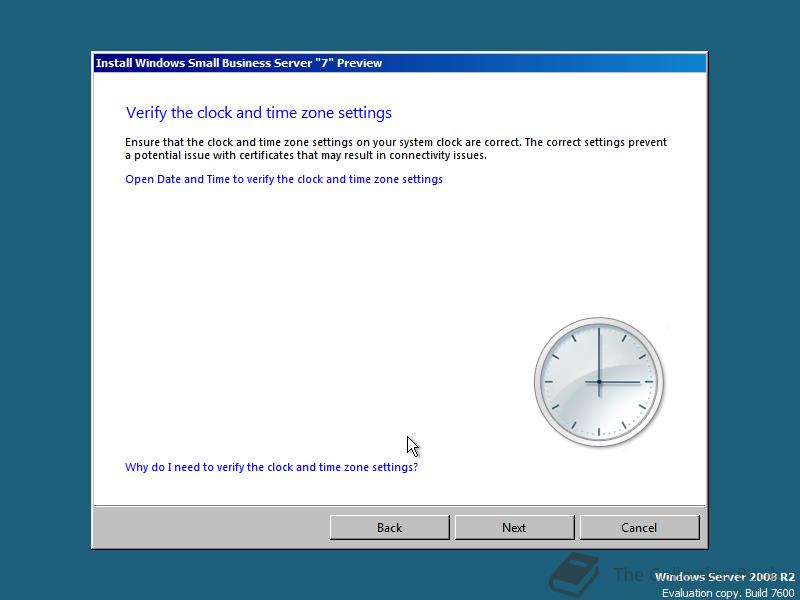The image size is (800, 600).
Task: Open 'Why do I need to verify' help link
Action: (271, 467)
